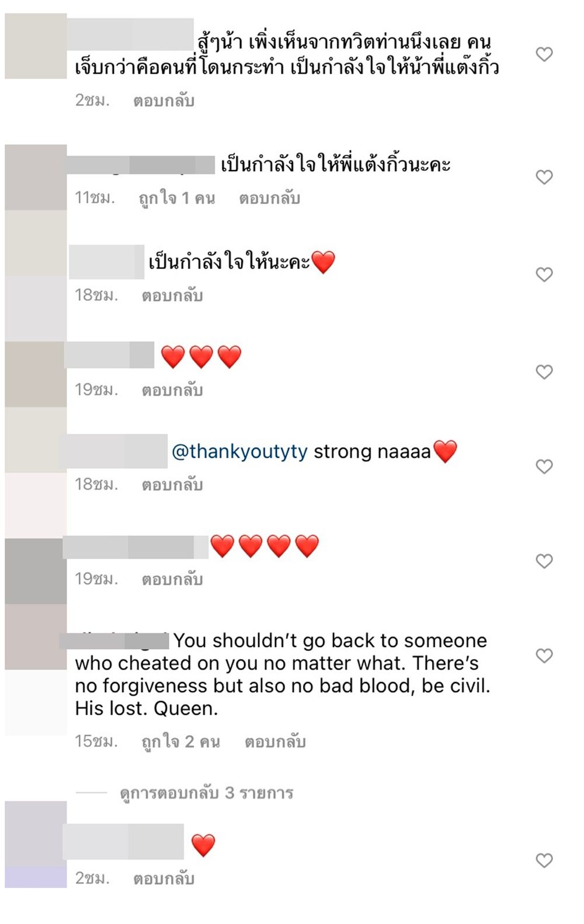The image size is (584, 924).
Task: View likes on ถูกใจ 2 คน
Action: point(181,742)
